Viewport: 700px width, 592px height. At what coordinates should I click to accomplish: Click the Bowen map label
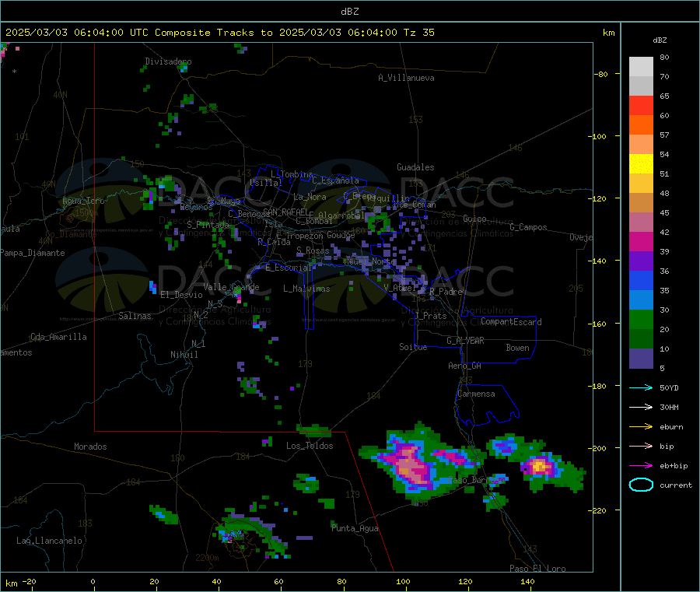tap(517, 348)
